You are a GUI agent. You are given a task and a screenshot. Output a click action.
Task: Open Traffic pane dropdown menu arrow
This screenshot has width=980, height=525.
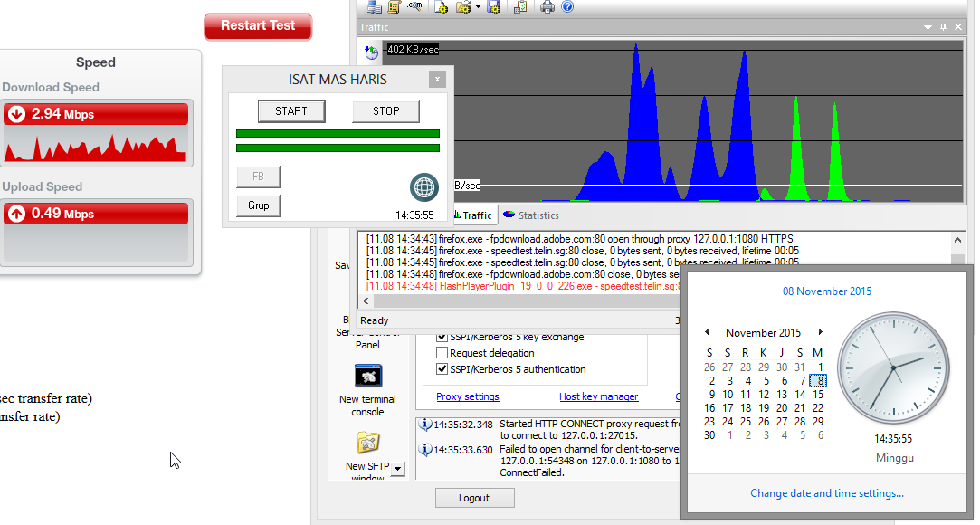[928, 27]
